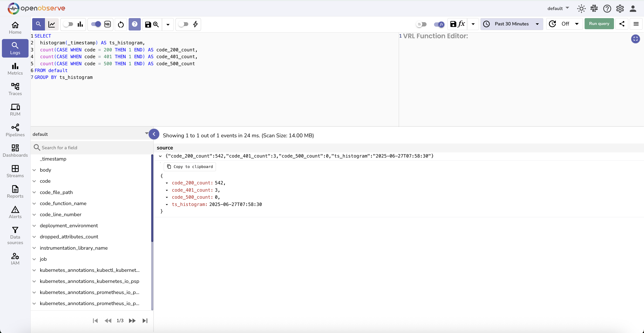The height and width of the screenshot is (333, 644).
Task: Click the share link icon
Action: [x=622, y=24]
